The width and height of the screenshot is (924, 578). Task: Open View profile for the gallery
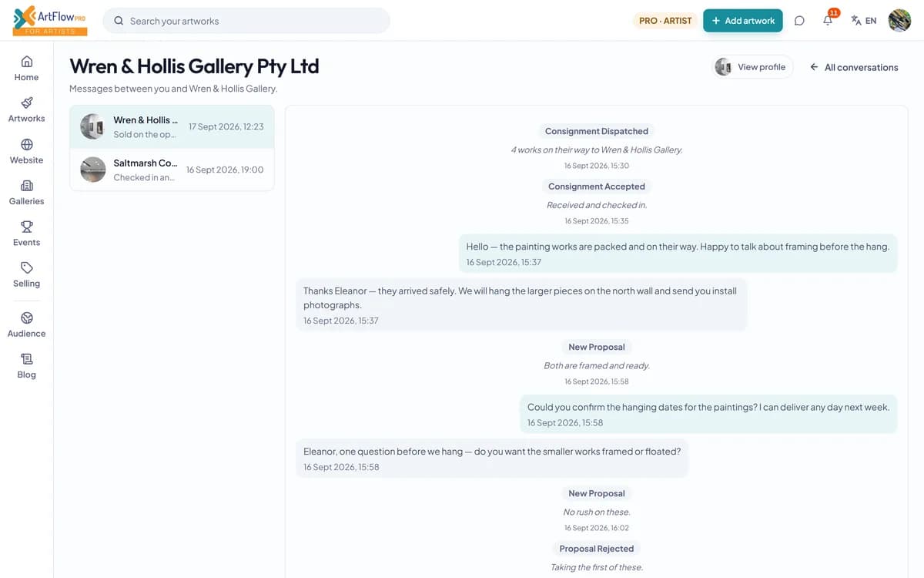[x=751, y=67]
